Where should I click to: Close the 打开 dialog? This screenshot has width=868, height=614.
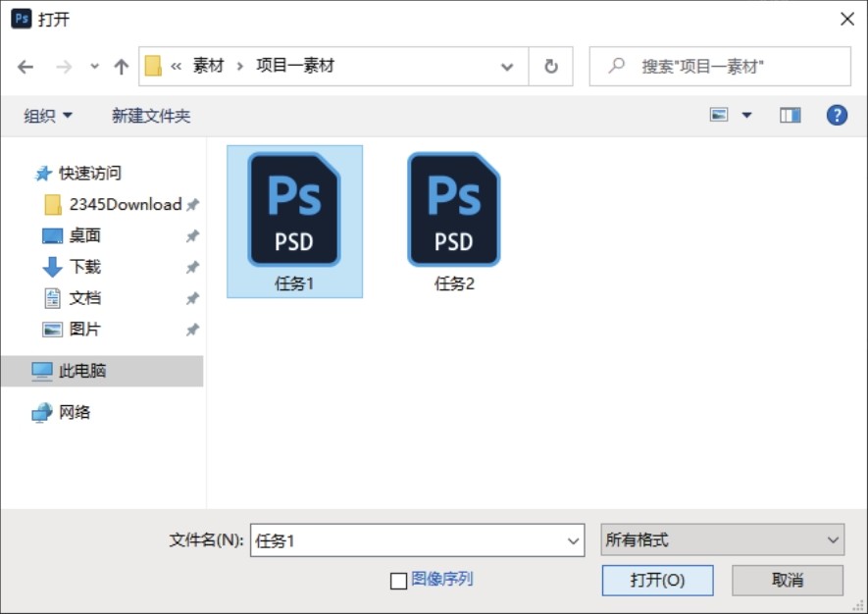point(847,20)
